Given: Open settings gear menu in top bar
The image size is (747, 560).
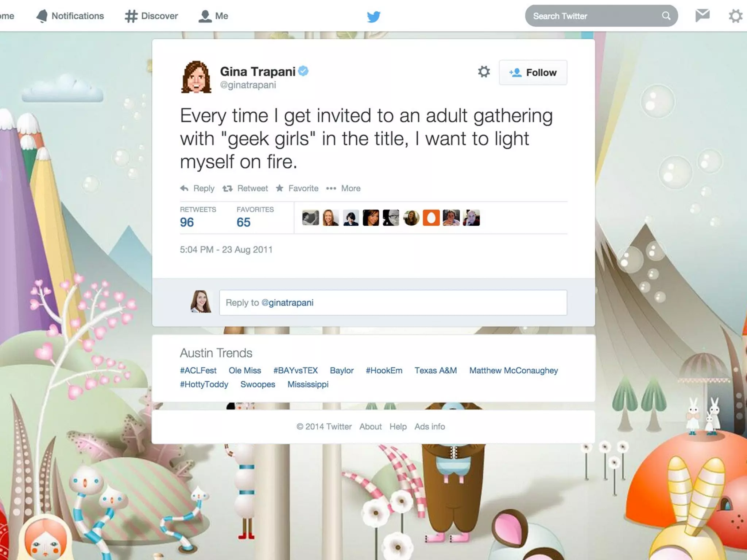Looking at the screenshot, I should pyautogui.click(x=735, y=16).
